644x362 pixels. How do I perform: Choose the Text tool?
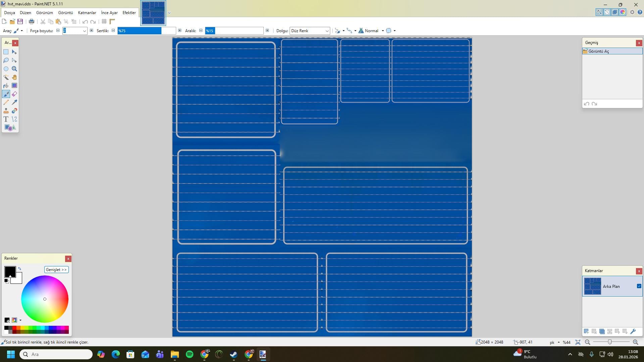point(6,119)
